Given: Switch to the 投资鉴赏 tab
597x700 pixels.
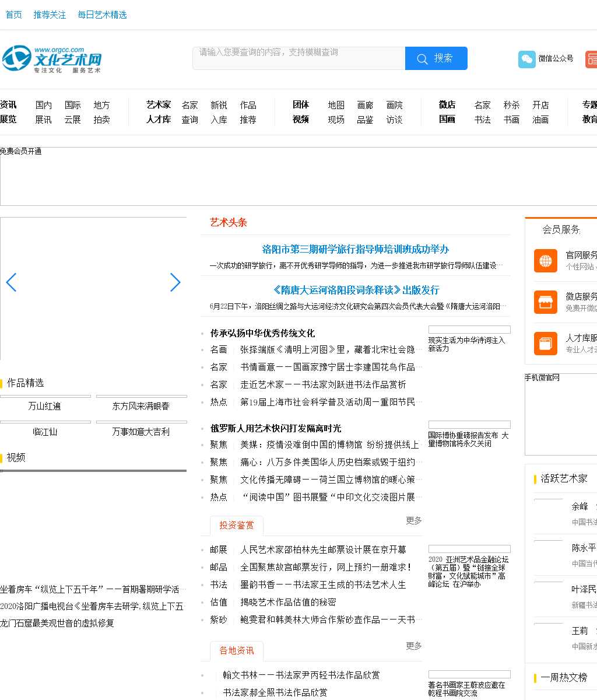Looking at the screenshot, I should click(x=236, y=525).
